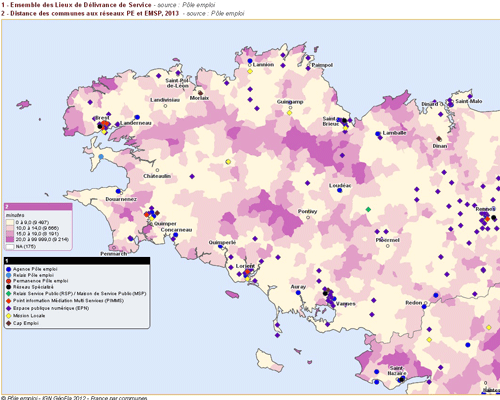This screenshot has width=500, height=400.
Task: Click the black header bar of legend 1
Action: pyautogui.click(x=77, y=261)
